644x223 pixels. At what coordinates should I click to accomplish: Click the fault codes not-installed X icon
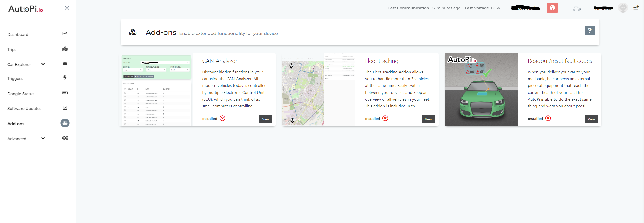[548, 118]
